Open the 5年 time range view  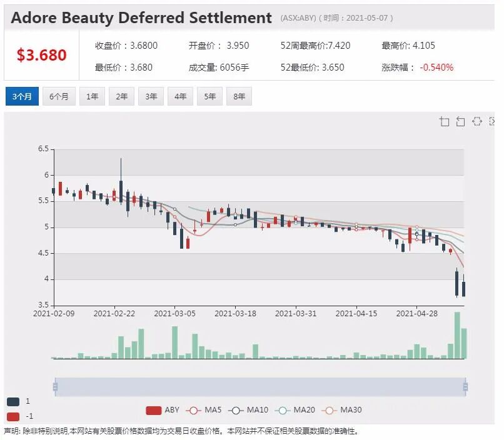click(209, 96)
